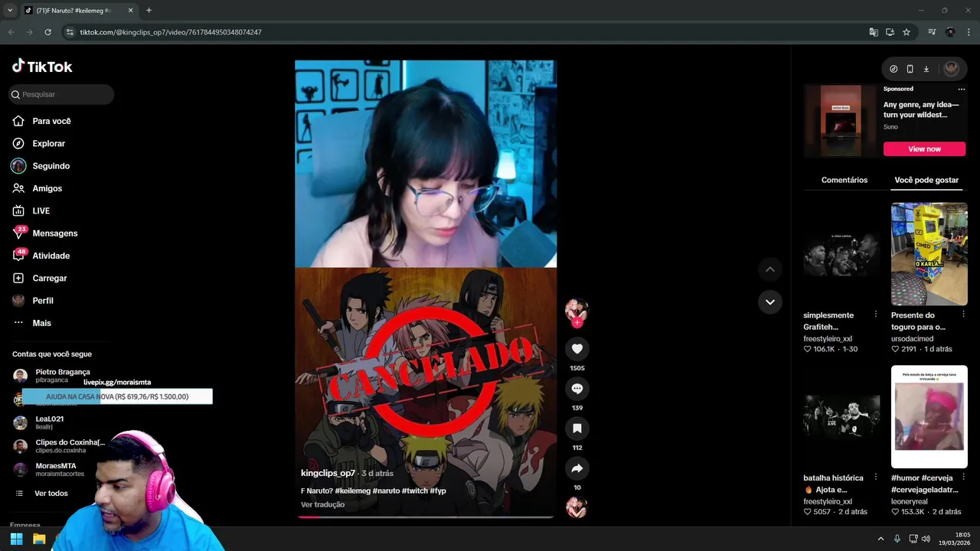Open options for #humor #cerveja video

[963, 478]
